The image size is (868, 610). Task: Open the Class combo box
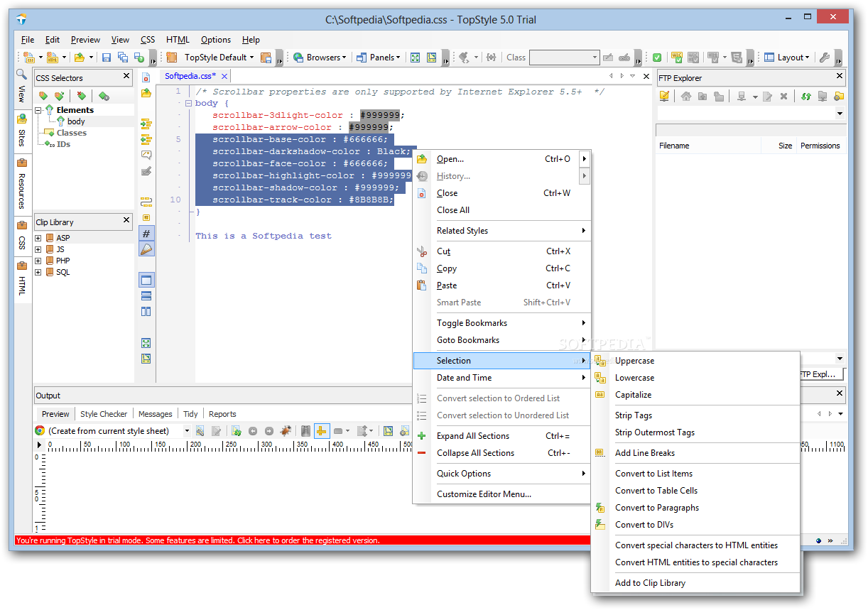595,58
